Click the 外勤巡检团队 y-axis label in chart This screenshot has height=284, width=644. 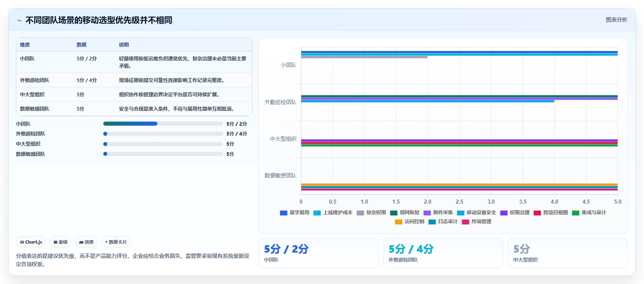tap(281, 102)
